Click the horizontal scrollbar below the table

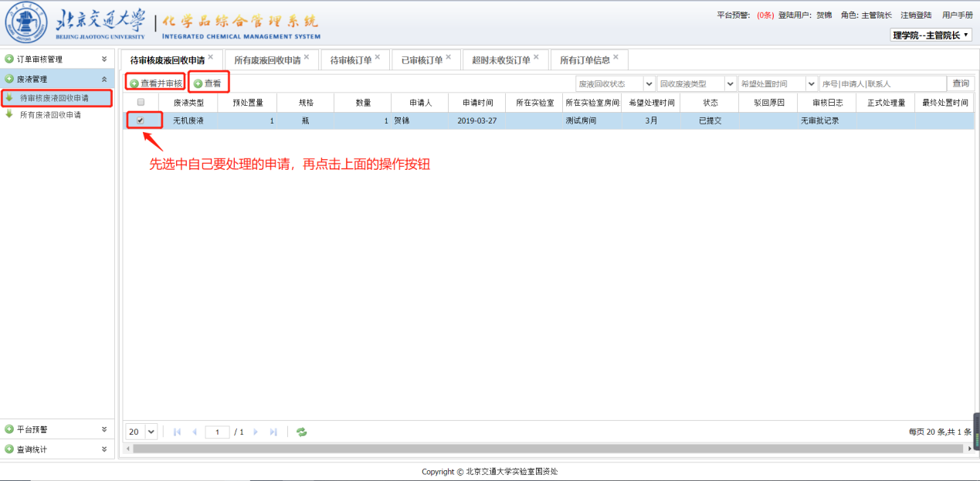(541, 449)
